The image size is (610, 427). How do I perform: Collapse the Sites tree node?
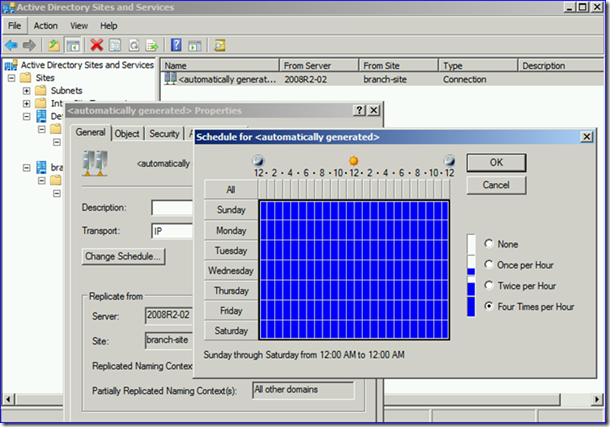pos(12,78)
